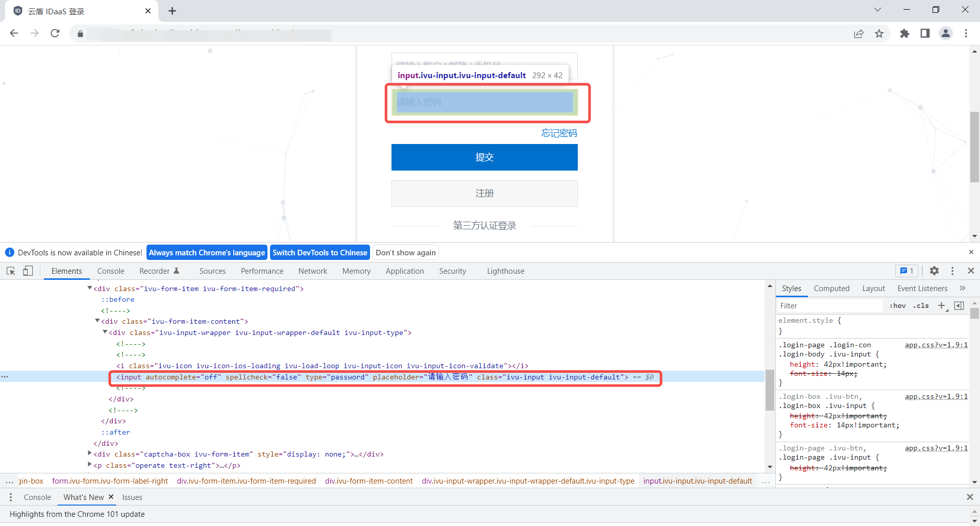This screenshot has width=980, height=526.
Task: Click the blue 提交 submit button
Action: tap(484, 157)
